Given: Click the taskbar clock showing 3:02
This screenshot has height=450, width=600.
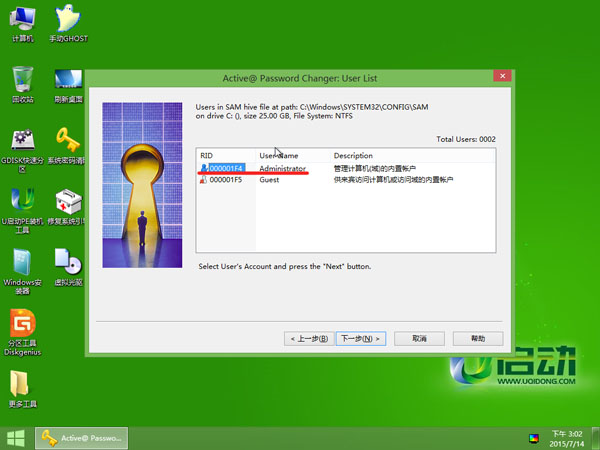Looking at the screenshot, I should click(x=567, y=439).
